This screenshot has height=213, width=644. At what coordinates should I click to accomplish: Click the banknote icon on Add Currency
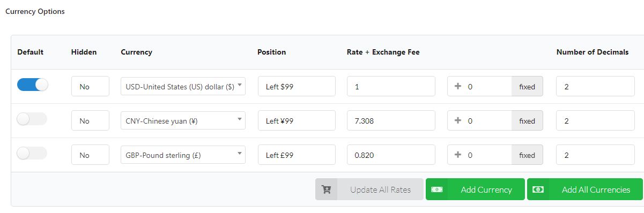(x=437, y=189)
